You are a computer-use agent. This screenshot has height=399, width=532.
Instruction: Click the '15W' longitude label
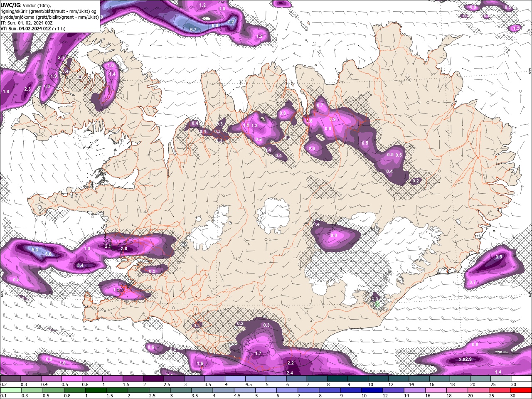tap(441, 2)
